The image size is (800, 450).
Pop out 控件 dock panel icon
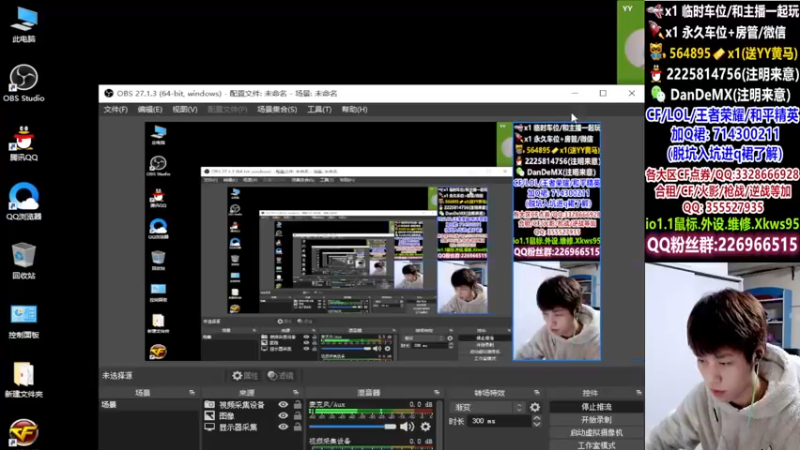[x=639, y=392]
